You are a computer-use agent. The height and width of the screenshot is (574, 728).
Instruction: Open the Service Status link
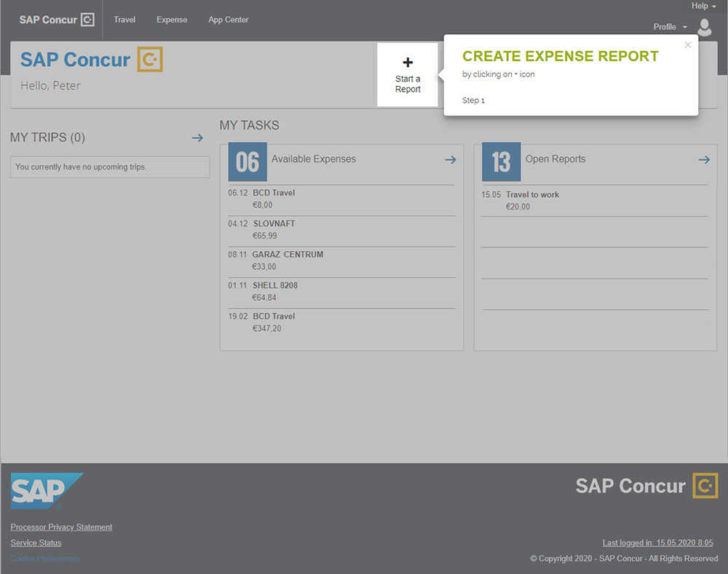click(36, 543)
